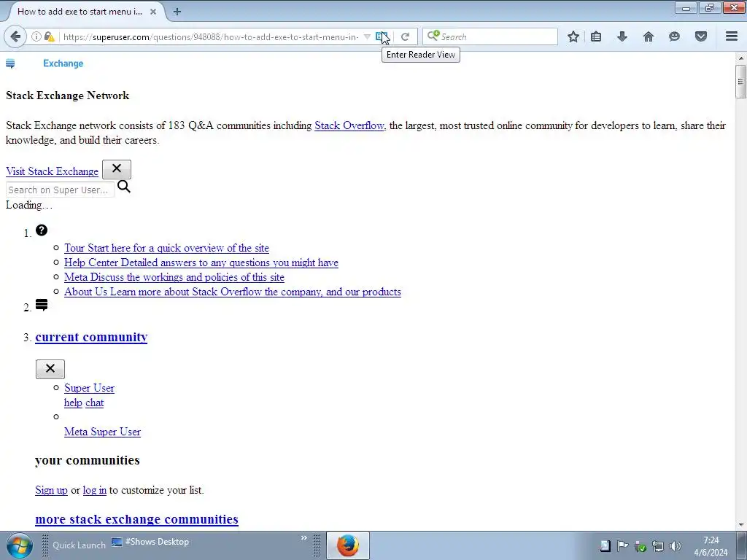Open the Visit Stack Exchange link
The width and height of the screenshot is (747, 560).
(x=52, y=171)
